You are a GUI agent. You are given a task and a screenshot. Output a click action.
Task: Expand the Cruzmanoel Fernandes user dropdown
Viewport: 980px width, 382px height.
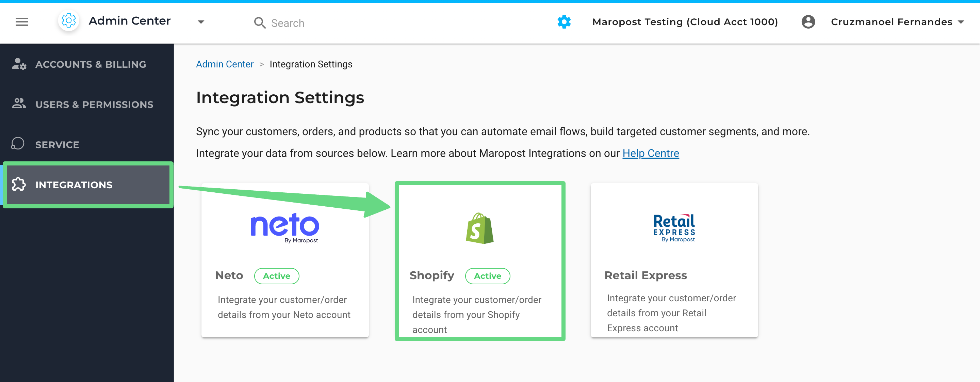click(x=961, y=22)
